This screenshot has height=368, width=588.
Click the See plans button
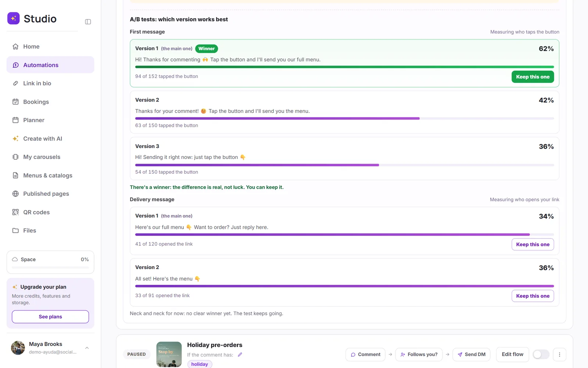(x=50, y=317)
